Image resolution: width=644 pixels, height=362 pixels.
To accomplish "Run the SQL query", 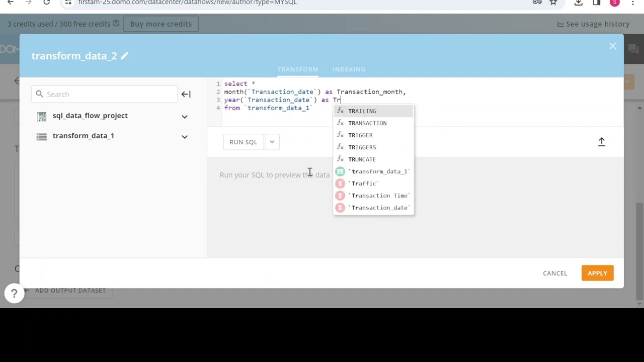I will pyautogui.click(x=244, y=142).
